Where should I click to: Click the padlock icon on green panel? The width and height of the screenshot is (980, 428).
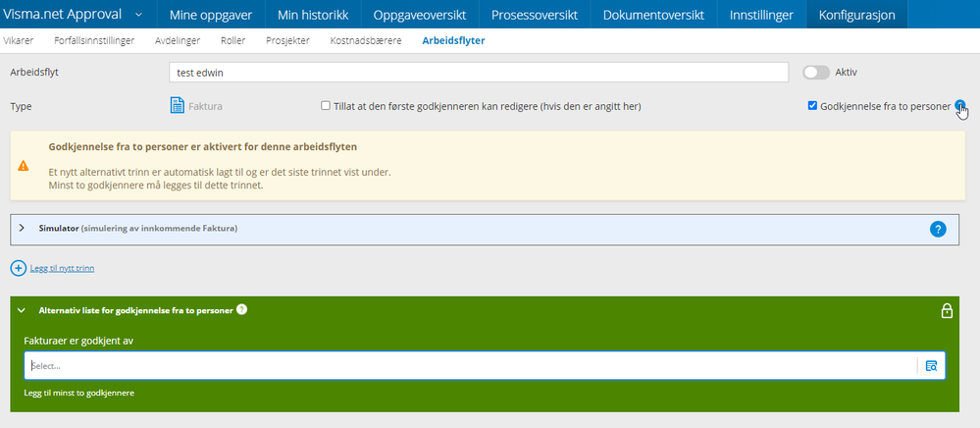(x=947, y=310)
